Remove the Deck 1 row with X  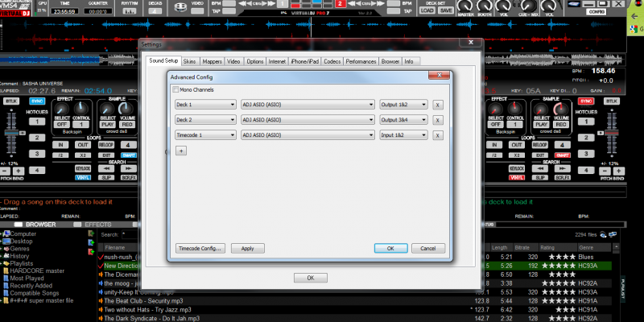(437, 105)
